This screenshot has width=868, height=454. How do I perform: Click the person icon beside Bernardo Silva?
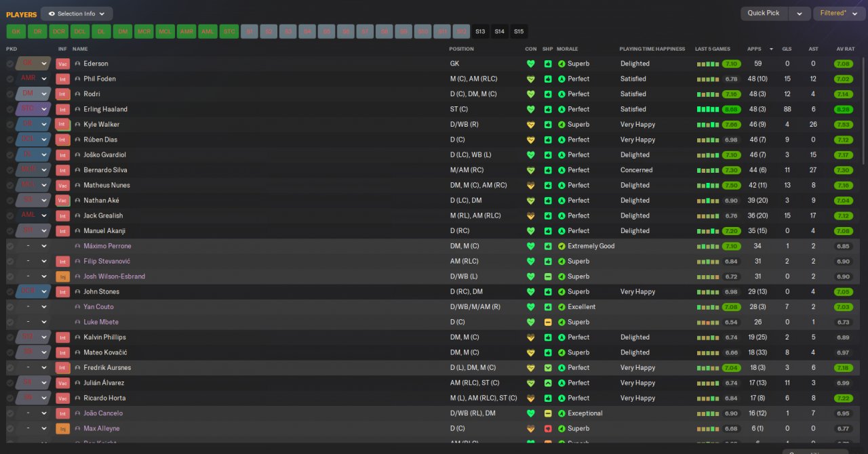click(77, 170)
